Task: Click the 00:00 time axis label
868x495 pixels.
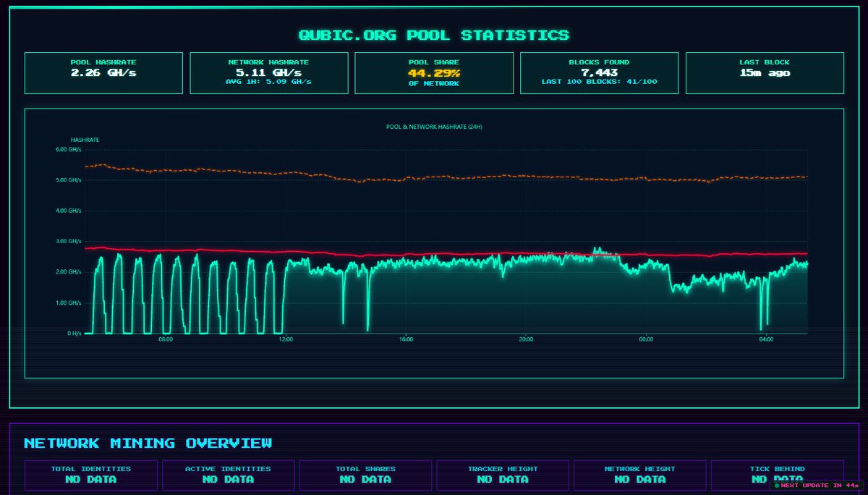Action: point(646,339)
